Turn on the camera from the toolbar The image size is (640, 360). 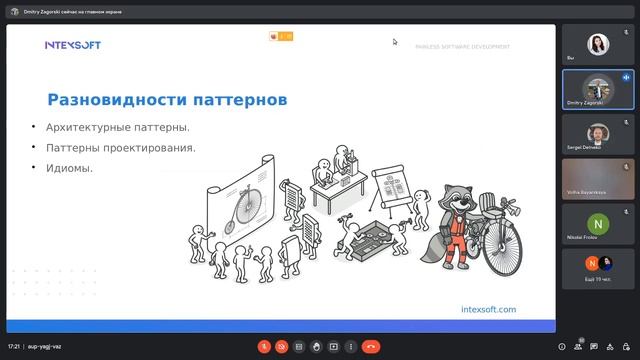(x=282, y=347)
